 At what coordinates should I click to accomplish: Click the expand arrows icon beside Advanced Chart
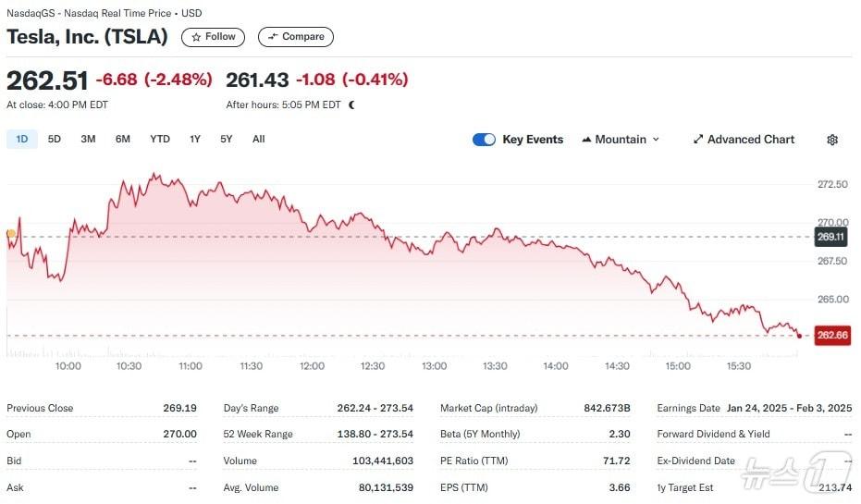click(x=698, y=140)
